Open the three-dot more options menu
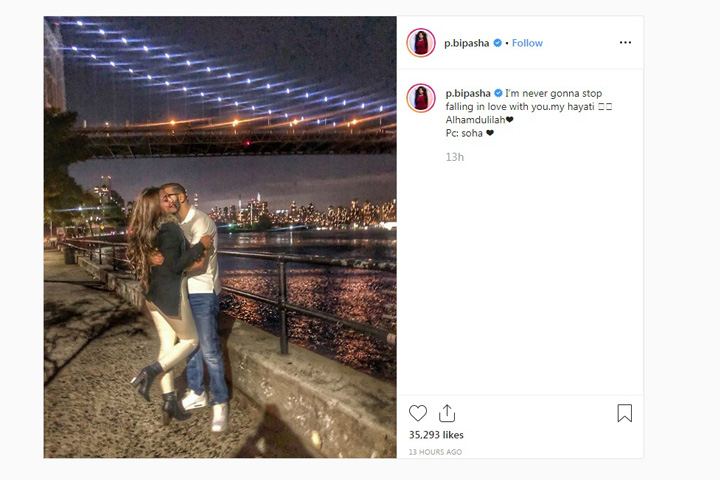Image resolution: width=720 pixels, height=480 pixels. [x=625, y=42]
